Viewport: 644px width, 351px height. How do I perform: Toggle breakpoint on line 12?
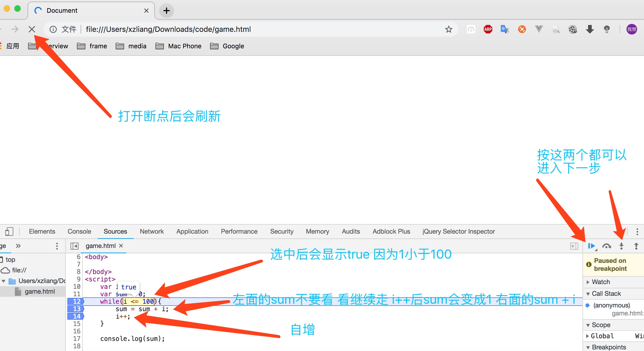tap(76, 301)
